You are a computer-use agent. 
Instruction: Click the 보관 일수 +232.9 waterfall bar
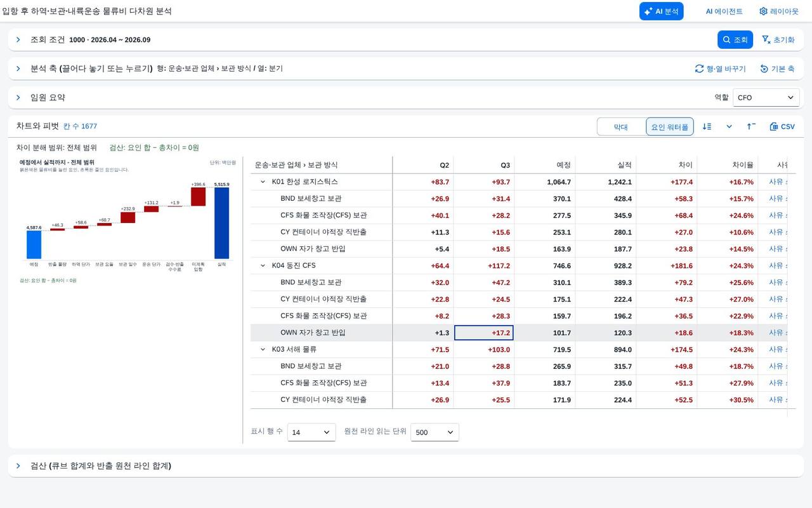click(x=128, y=217)
